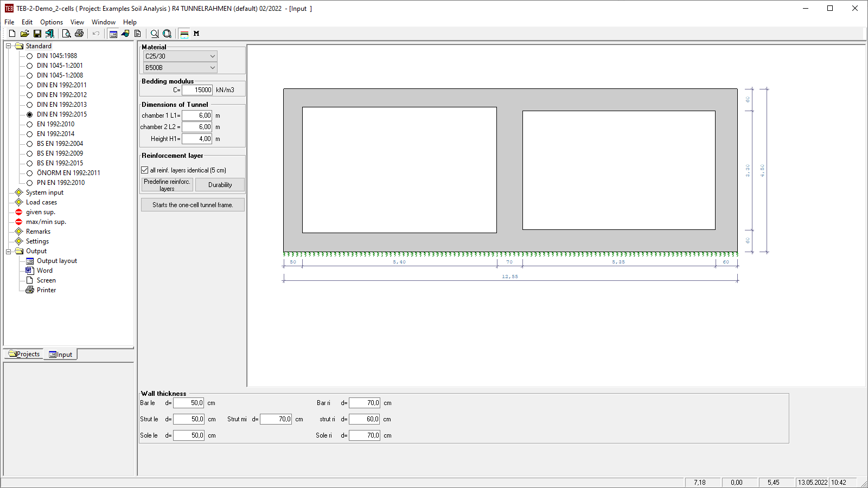The width and height of the screenshot is (868, 488).
Task: Click Predefine reinforc. layers button
Action: (167, 185)
